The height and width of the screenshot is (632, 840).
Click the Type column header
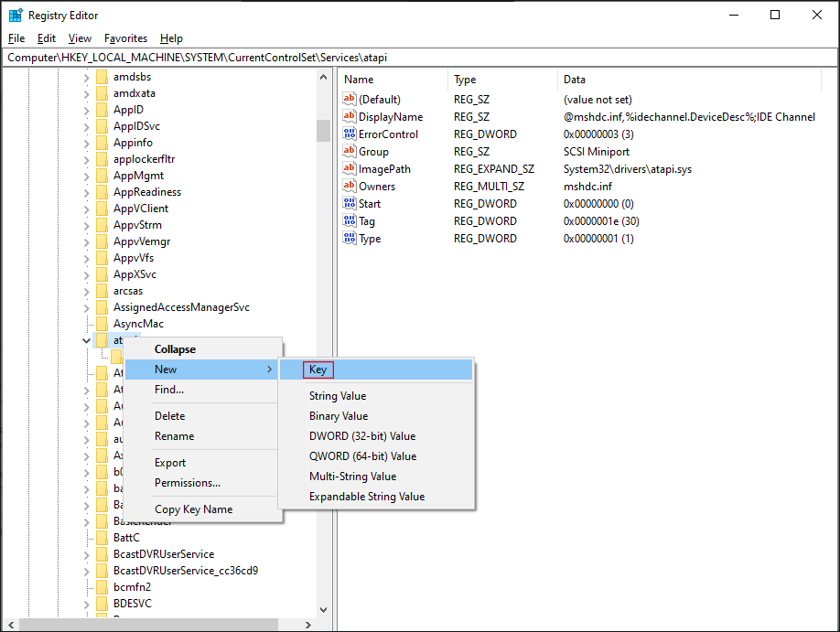502,80
